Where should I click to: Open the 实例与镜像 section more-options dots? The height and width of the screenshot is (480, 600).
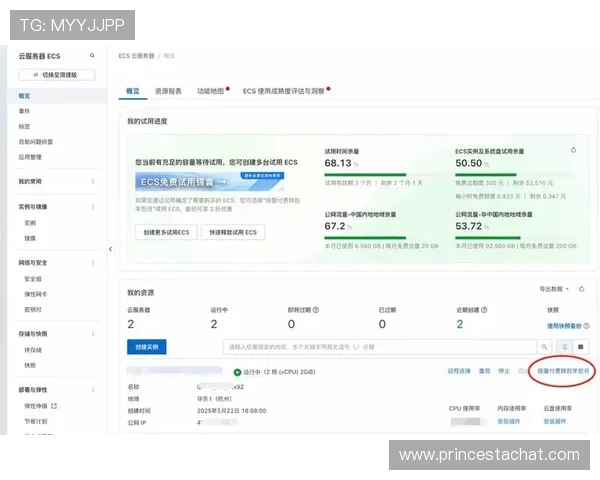[x=93, y=207]
